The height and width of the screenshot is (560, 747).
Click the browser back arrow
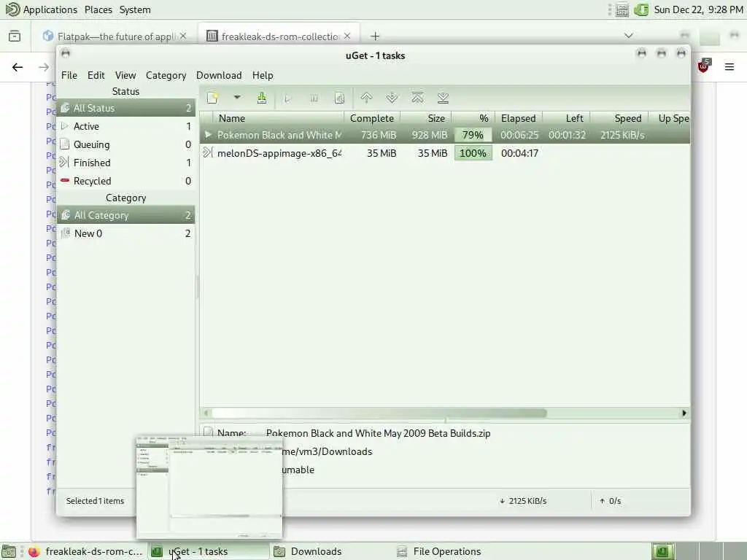18,67
